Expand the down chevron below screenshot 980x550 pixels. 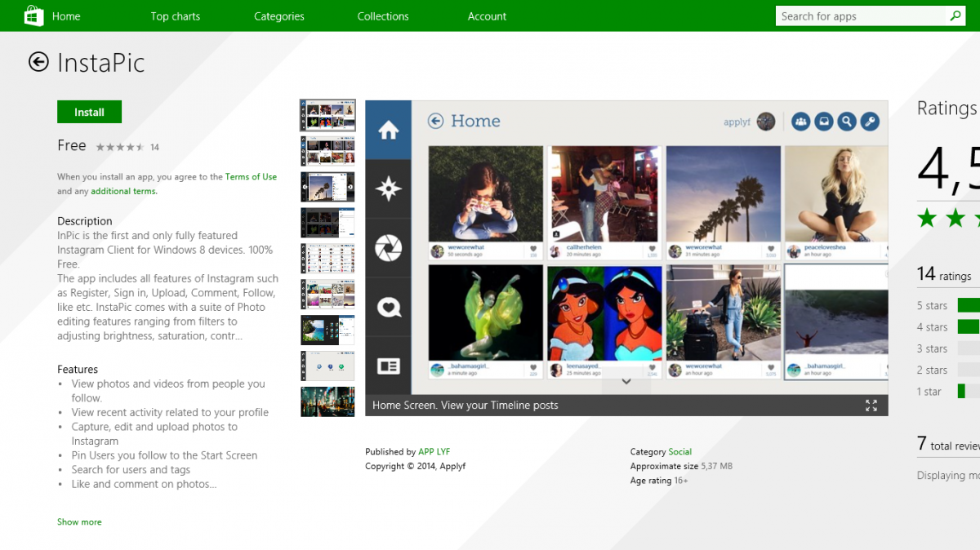(626, 381)
